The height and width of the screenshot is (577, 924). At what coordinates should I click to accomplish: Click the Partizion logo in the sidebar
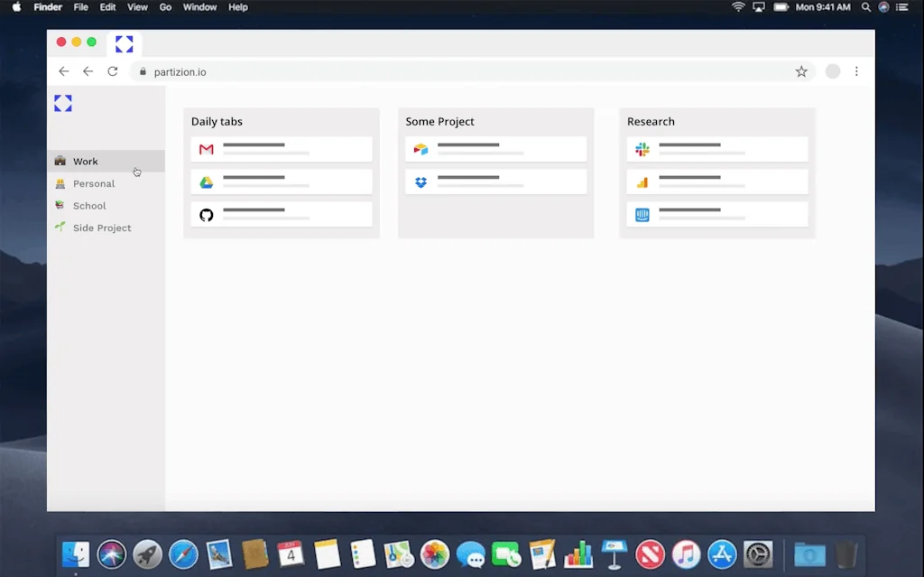click(x=62, y=102)
